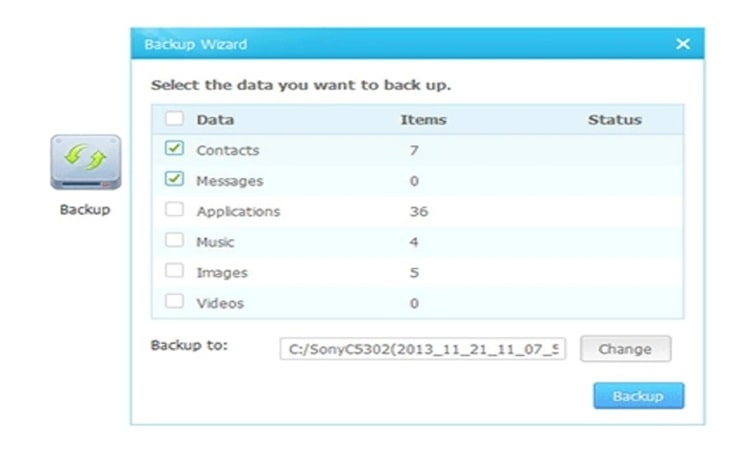This screenshot has height=450, width=750.
Task: Click the Backup label under the drive icon
Action: 85,210
